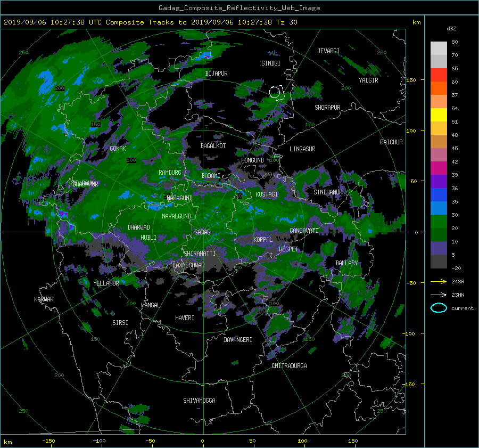Click the dBZ legend heading

tap(451, 29)
